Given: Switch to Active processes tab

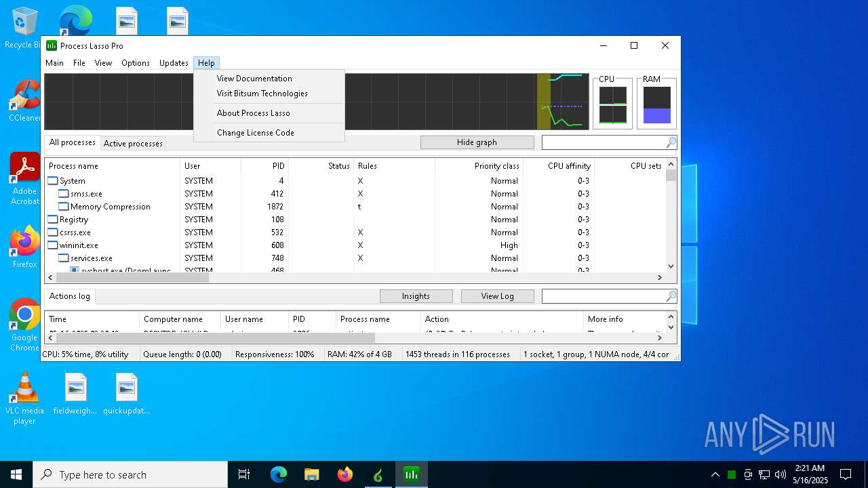Looking at the screenshot, I should point(133,143).
